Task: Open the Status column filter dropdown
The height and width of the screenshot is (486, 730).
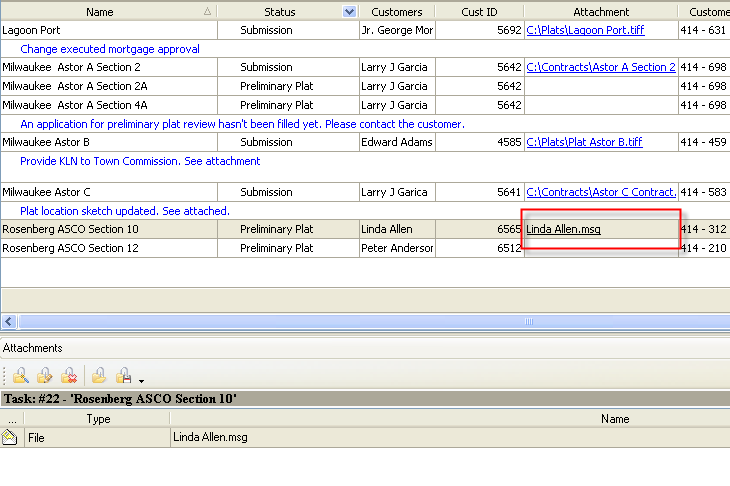Action: 349,12
